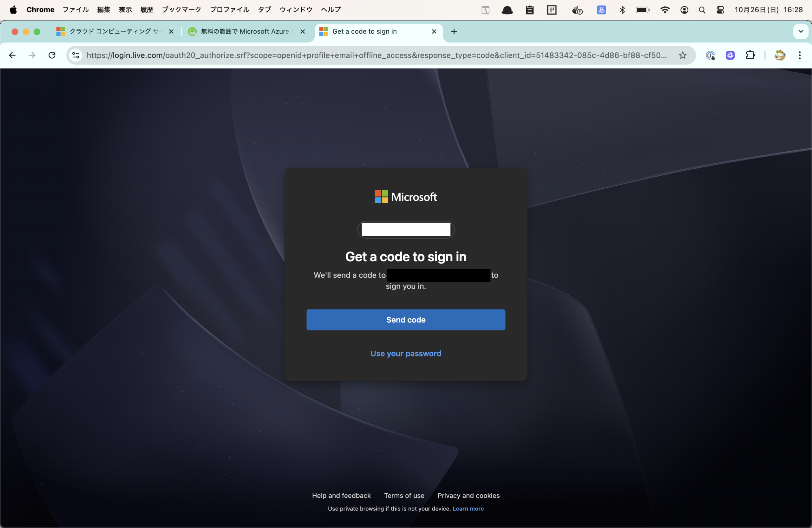
Task: Click the Send code button
Action: point(406,320)
